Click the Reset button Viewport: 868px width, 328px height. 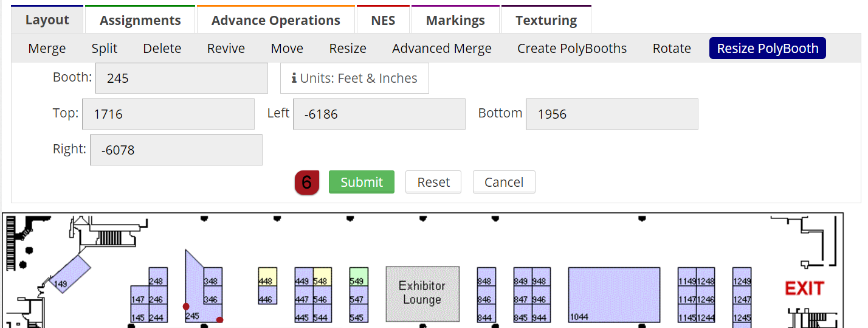coord(433,183)
